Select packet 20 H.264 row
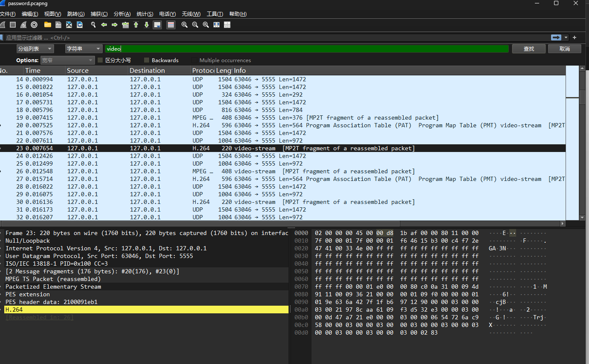Screen dimensions: 589x364 (x=283, y=125)
